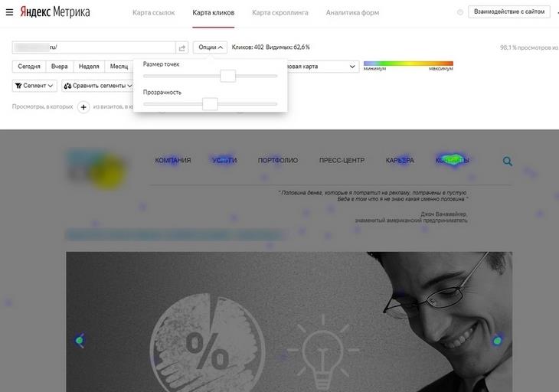Switch to the Карта скроллинга tab
The height and width of the screenshot is (392, 559).
[279, 13]
